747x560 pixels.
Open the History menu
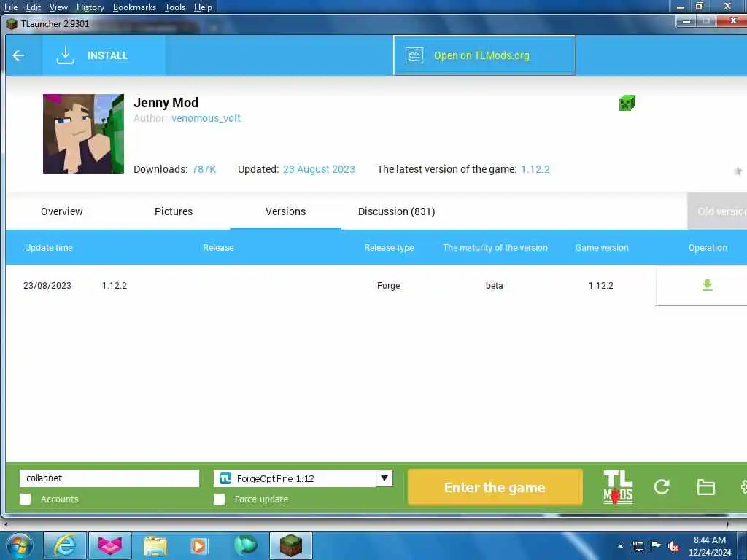click(90, 7)
